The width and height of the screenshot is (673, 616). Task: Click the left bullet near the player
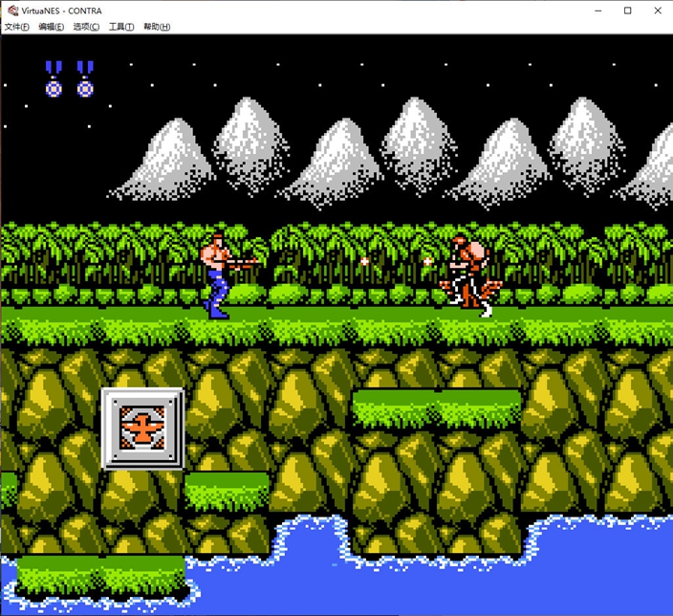[364, 261]
